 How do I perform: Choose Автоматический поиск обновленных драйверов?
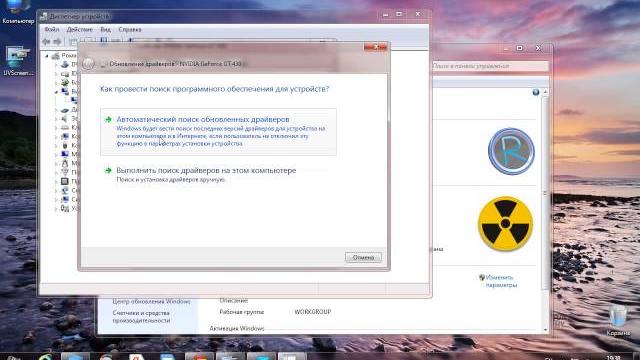coord(218,131)
